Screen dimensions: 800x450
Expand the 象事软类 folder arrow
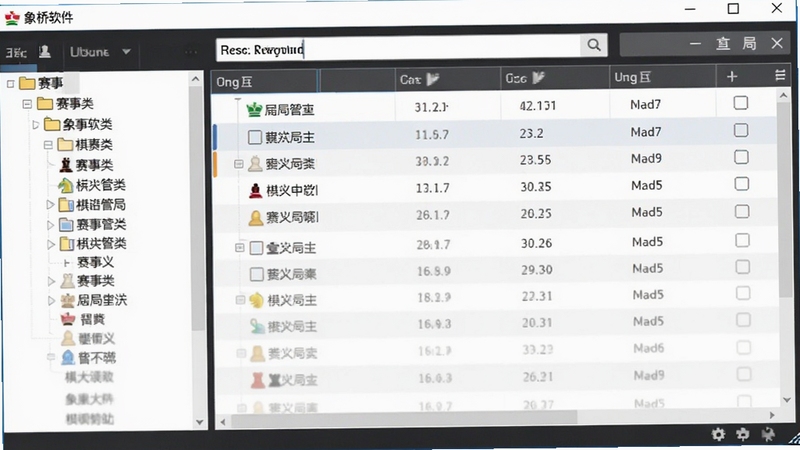pyautogui.click(x=35, y=124)
